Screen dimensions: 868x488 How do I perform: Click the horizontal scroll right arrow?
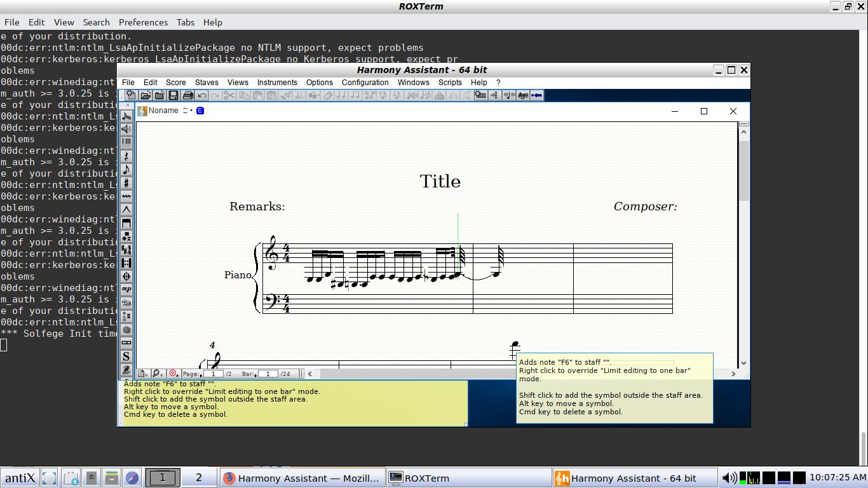click(x=733, y=374)
